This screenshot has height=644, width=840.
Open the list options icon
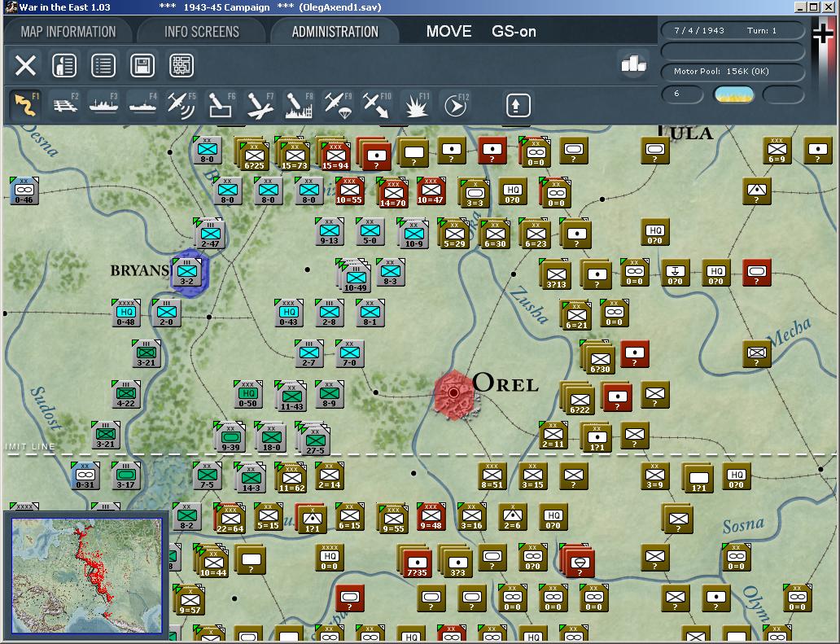click(x=103, y=65)
